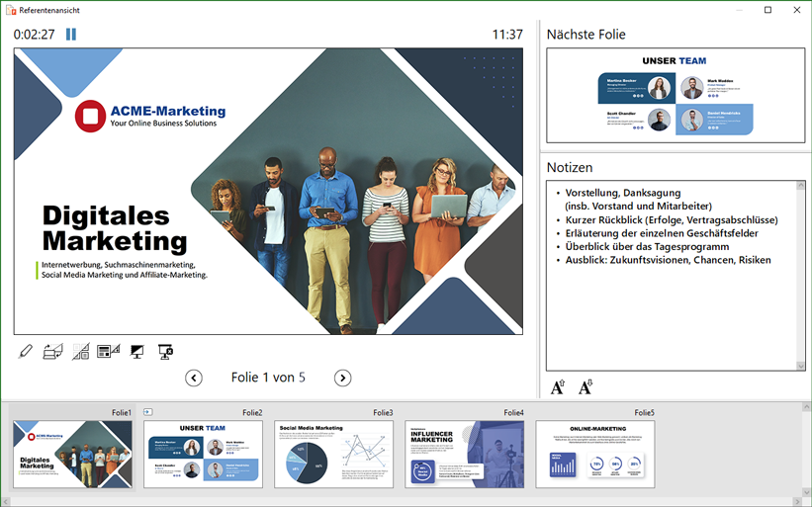The image size is (812, 507).
Task: Jump to the Folie2 Unser Team thumbnail
Action: tap(203, 455)
